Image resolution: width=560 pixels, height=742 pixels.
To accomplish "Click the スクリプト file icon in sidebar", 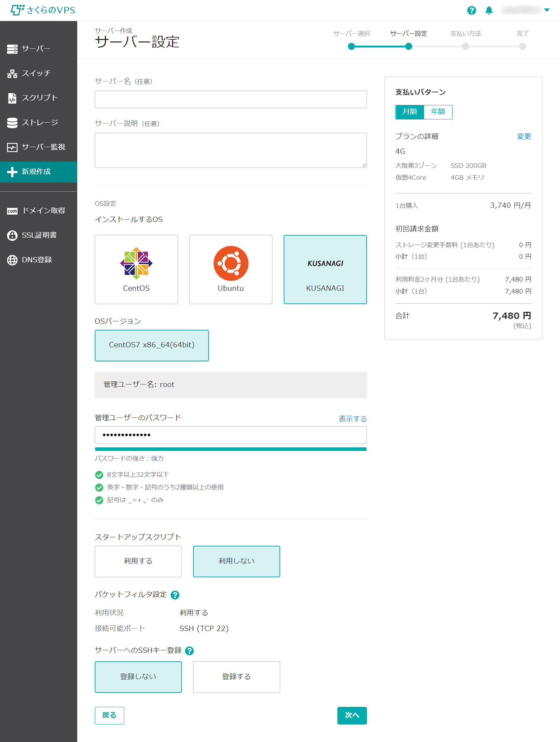I will tap(12, 98).
